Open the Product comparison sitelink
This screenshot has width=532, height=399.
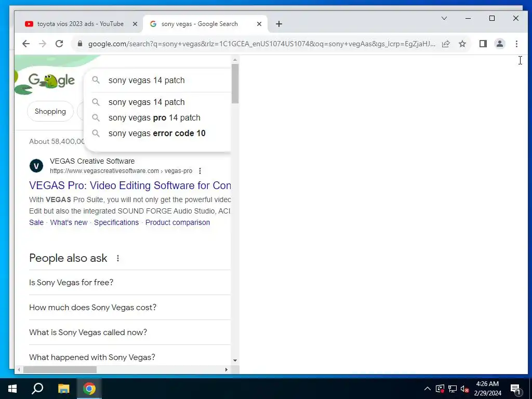178,222
